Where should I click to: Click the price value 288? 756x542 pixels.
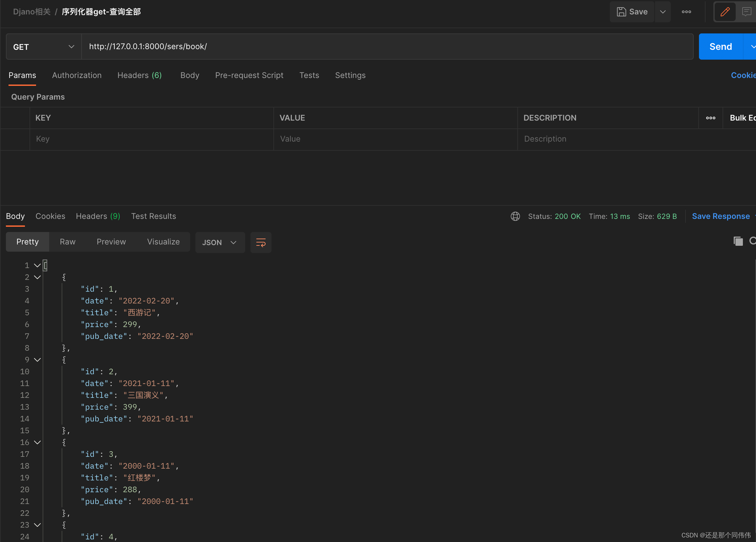[130, 490]
